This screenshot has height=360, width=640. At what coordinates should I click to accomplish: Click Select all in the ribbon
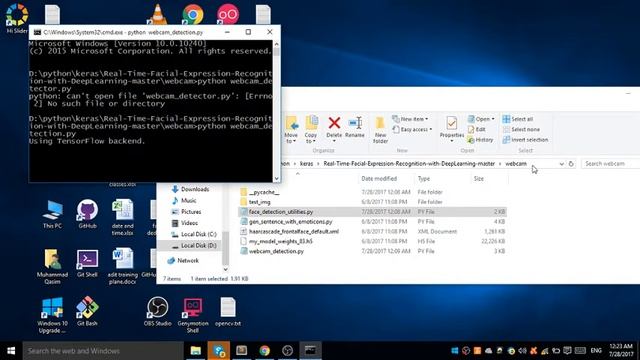pyautogui.click(x=518, y=119)
